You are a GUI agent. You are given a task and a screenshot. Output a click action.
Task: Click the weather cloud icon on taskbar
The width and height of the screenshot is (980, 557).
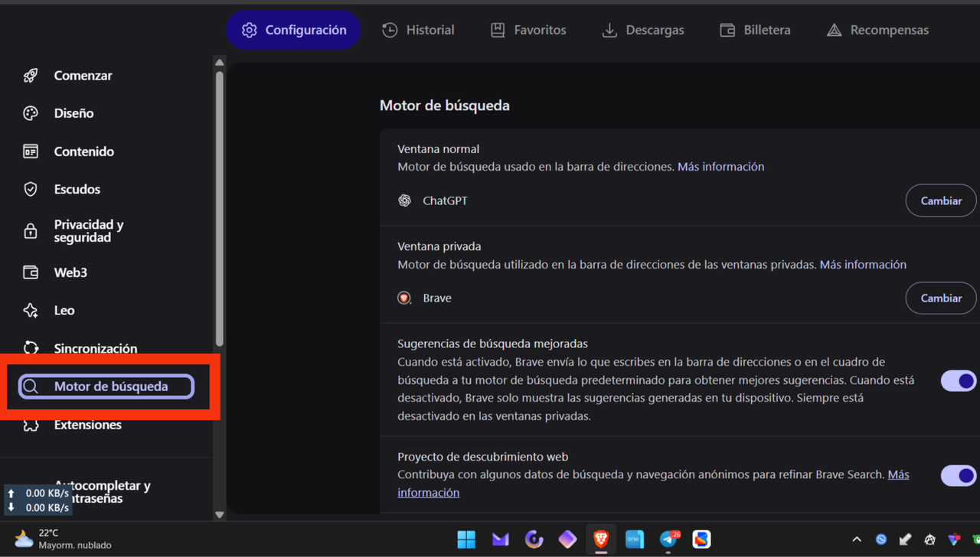click(x=24, y=539)
